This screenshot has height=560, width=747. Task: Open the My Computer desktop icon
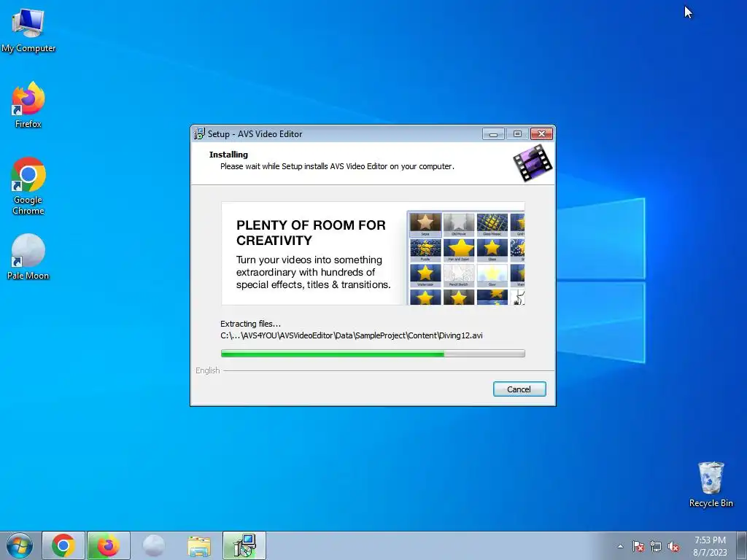(x=28, y=31)
